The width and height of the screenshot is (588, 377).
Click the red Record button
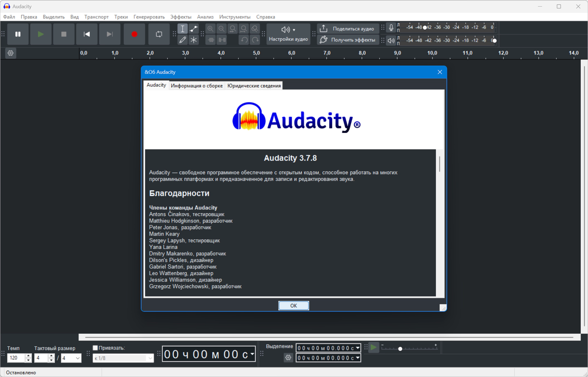coord(134,34)
